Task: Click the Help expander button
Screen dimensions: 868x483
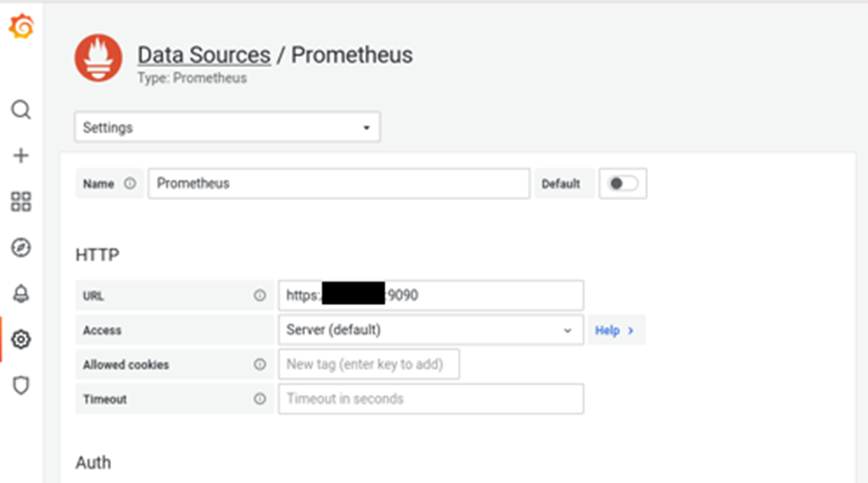Action: tap(615, 330)
